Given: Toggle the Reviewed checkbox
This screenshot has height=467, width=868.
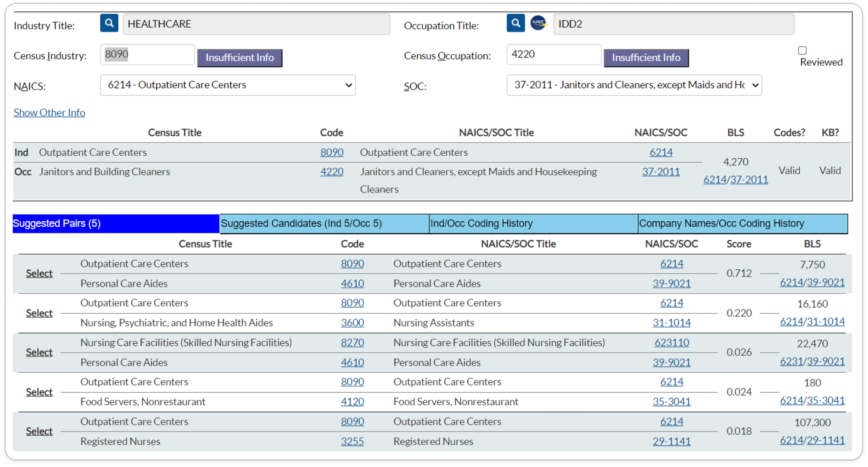Looking at the screenshot, I should click(802, 51).
